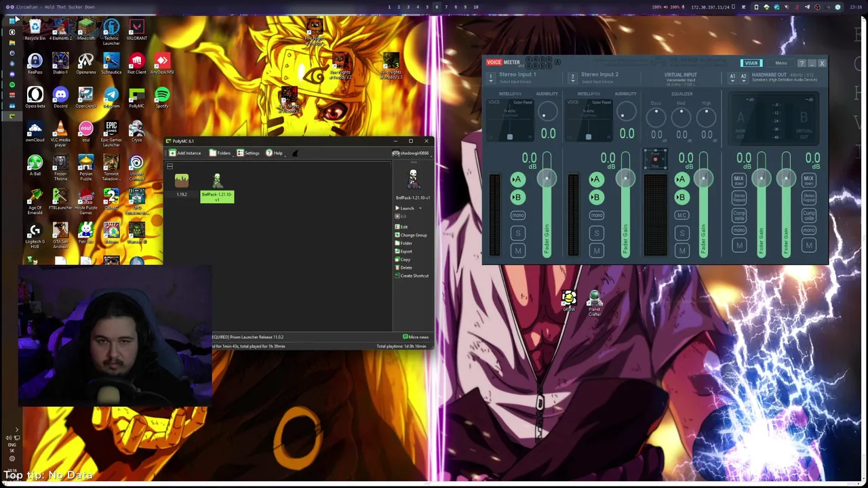Open the Folders dropdown in PollyMC
Screen dimensions: 868x488
pos(221,153)
